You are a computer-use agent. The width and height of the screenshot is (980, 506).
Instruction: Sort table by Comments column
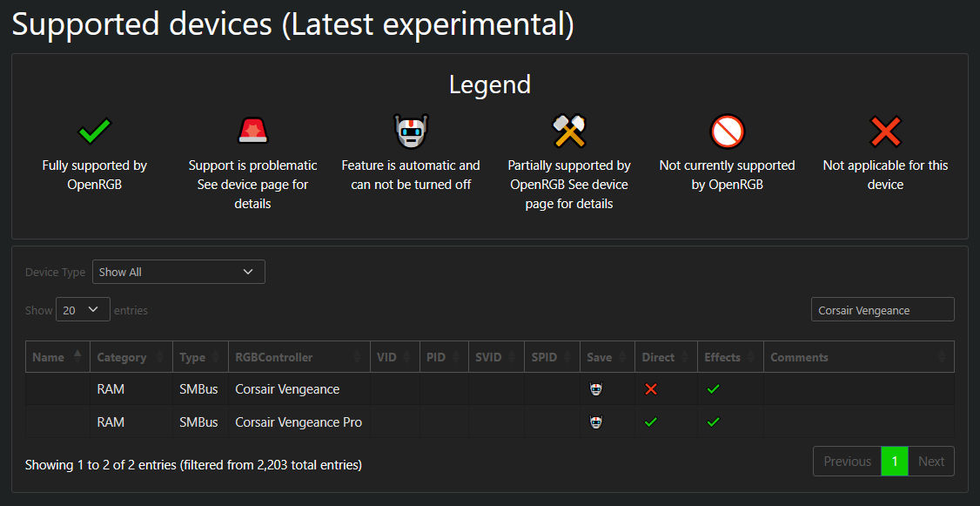coord(858,357)
